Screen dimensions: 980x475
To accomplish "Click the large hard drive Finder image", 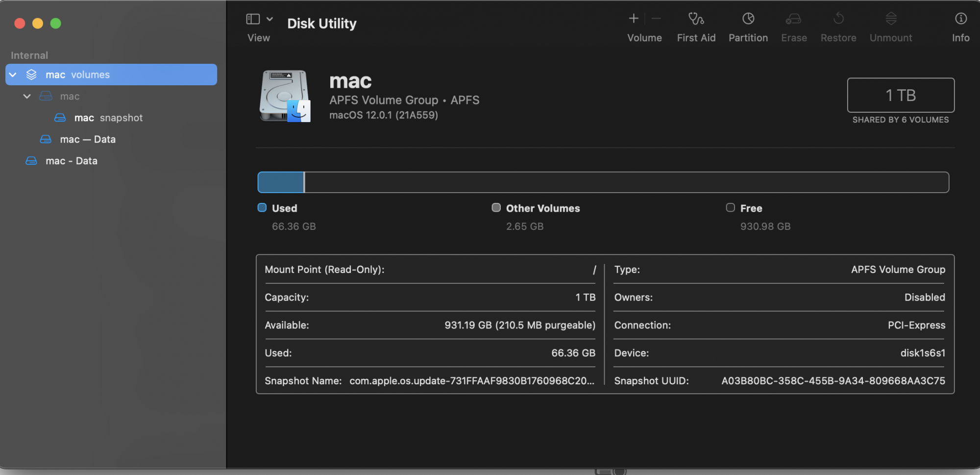I will [x=285, y=96].
